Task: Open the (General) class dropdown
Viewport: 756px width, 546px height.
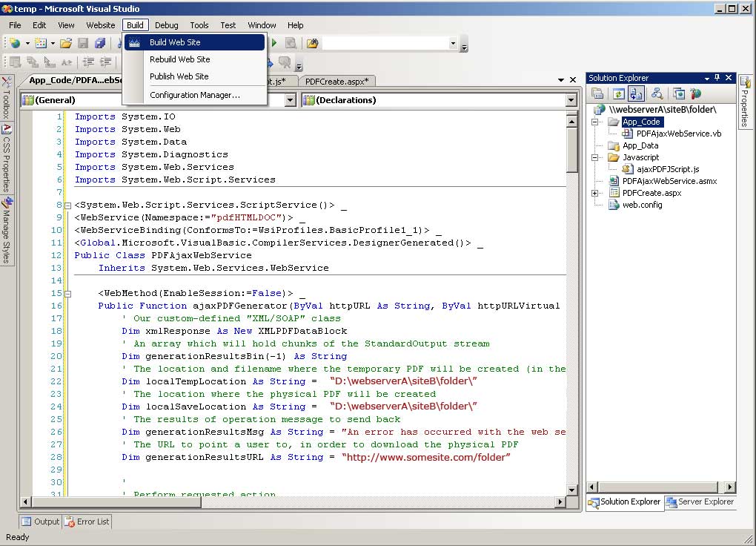Action: [x=290, y=100]
